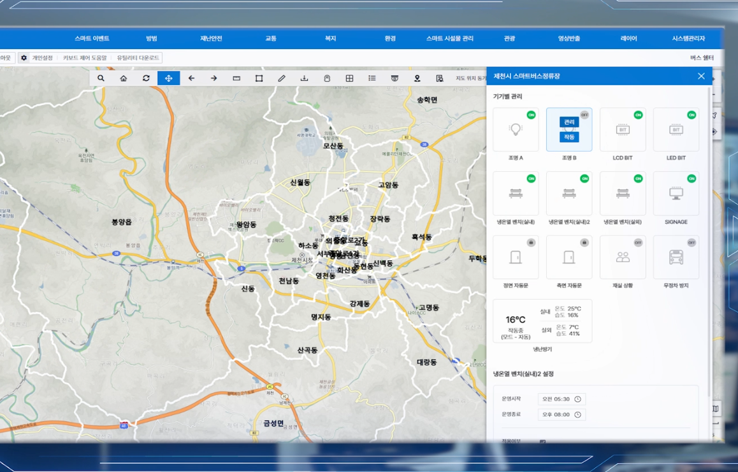738x472 pixels.
Task: Open the 재난안전 menu
Action: (x=211, y=39)
